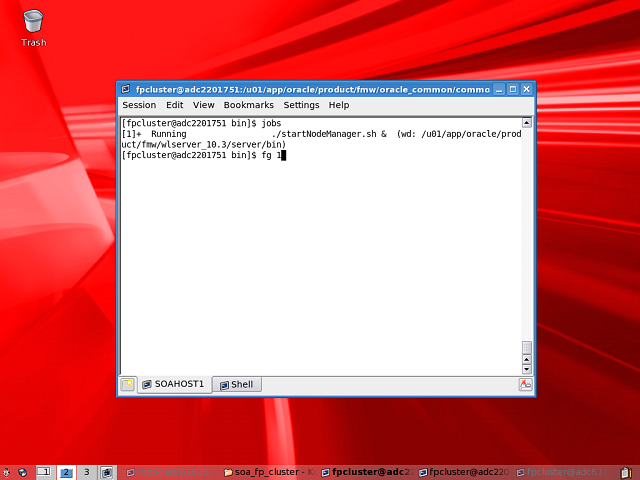This screenshot has width=640, height=480.
Task: Open the Settings menu
Action: point(301,105)
